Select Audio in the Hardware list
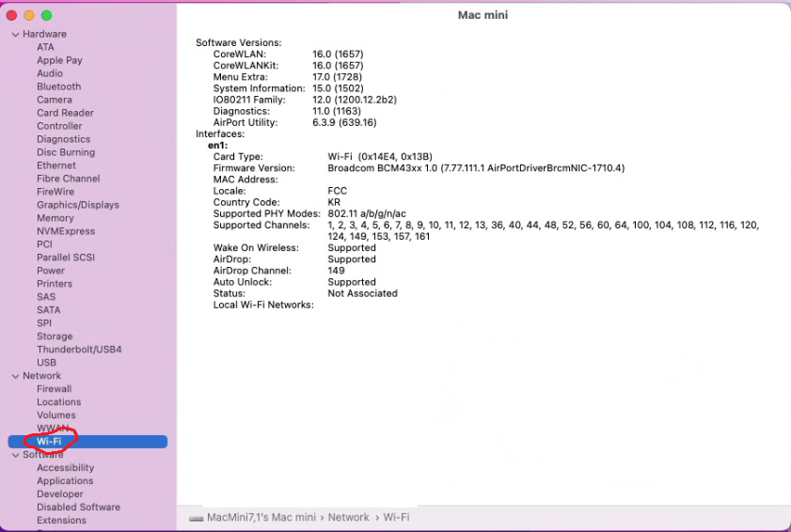Viewport: 791px width, 532px height. point(50,73)
